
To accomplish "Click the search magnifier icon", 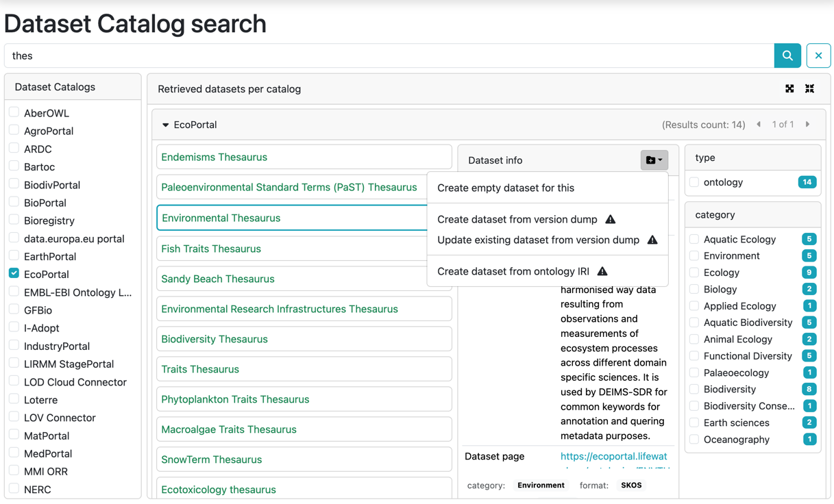I will tap(787, 55).
